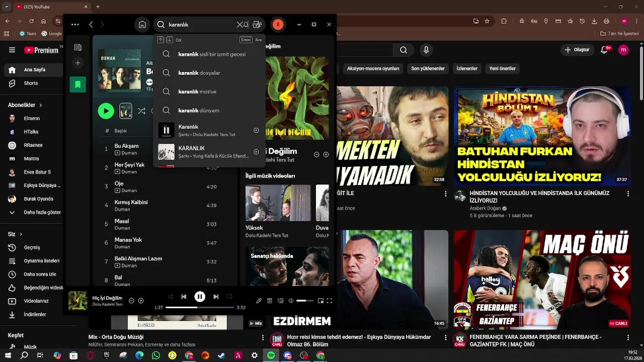Screen dimensions: 644x362
Task: Skip to previous track in Spotify
Action: click(x=184, y=297)
